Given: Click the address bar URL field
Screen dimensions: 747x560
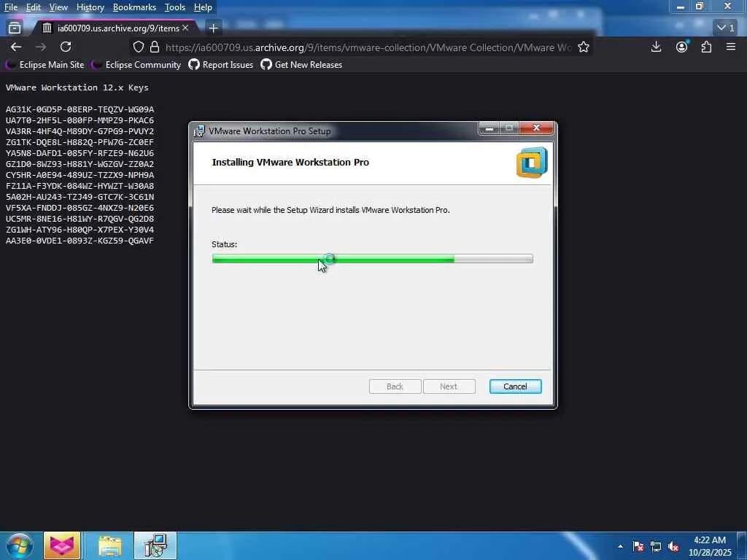Looking at the screenshot, I should [x=368, y=47].
